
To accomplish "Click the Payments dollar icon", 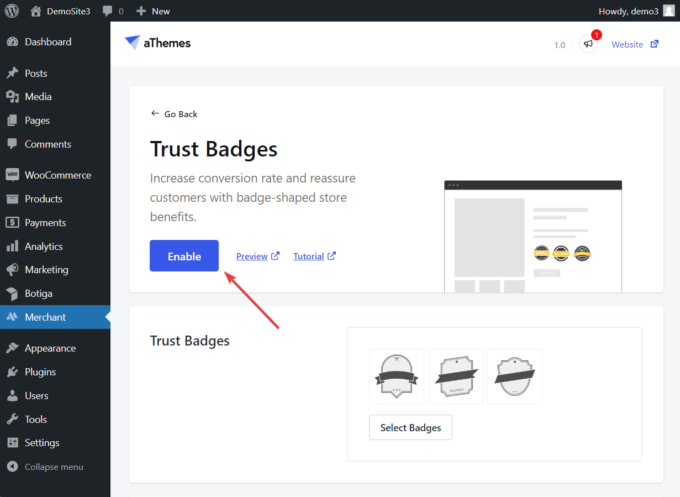I will [x=12, y=222].
